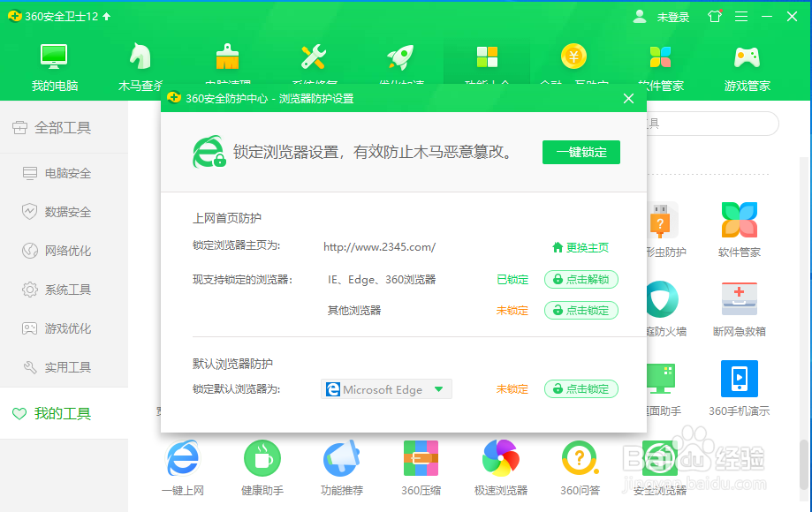Enable default browser lock via 点击锁定

point(581,388)
